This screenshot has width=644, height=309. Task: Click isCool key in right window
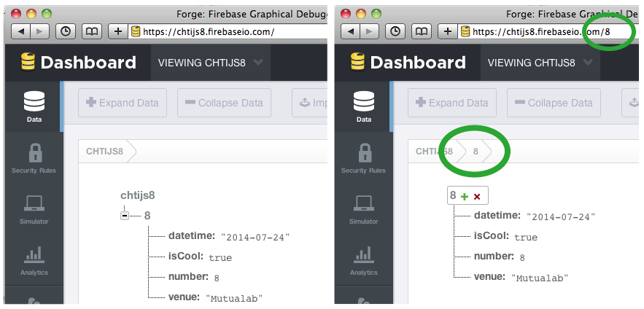click(x=492, y=236)
